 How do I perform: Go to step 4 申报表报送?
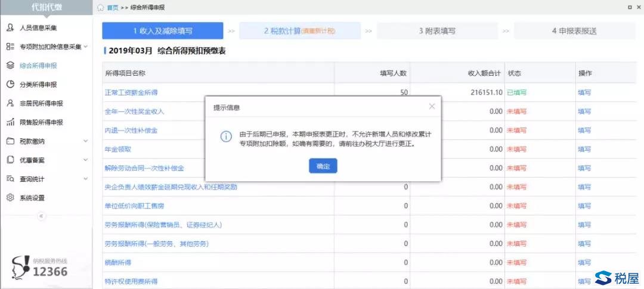coord(574,31)
